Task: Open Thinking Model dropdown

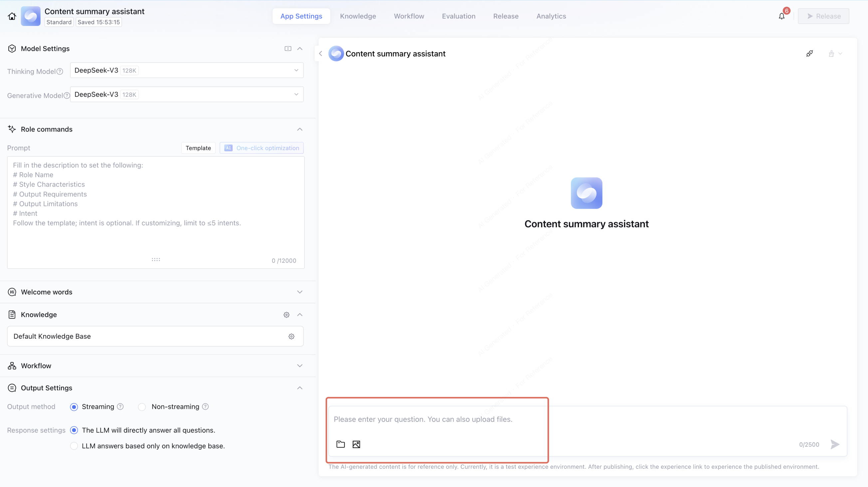Action: pos(187,71)
